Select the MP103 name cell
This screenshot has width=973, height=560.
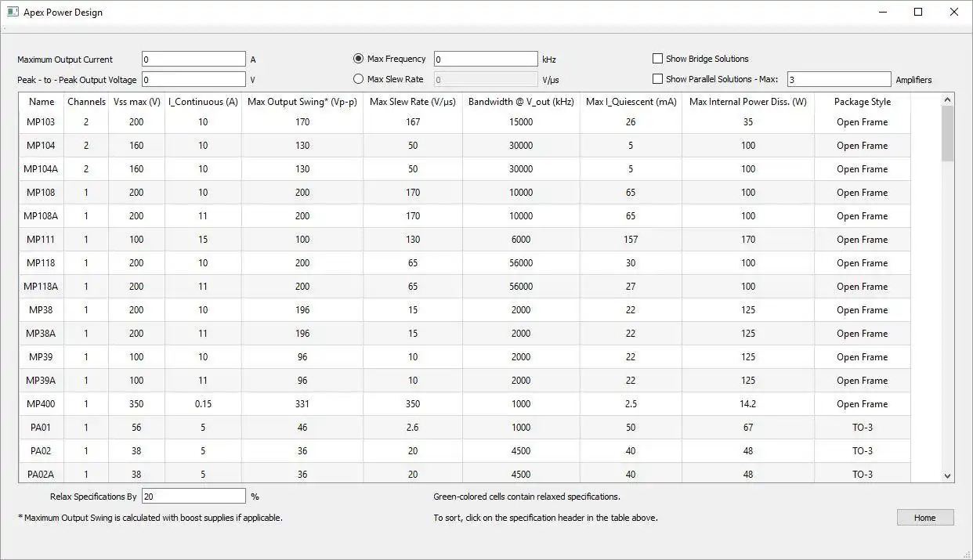tap(42, 122)
